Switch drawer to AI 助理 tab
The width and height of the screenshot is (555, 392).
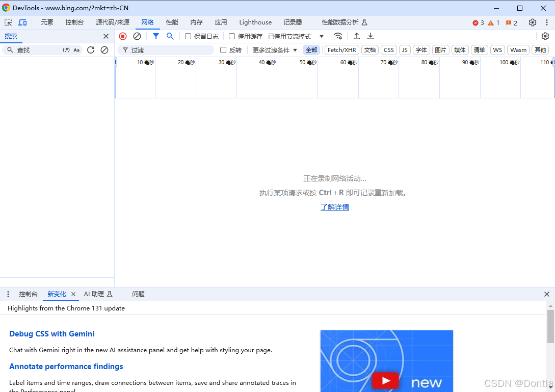pos(98,294)
